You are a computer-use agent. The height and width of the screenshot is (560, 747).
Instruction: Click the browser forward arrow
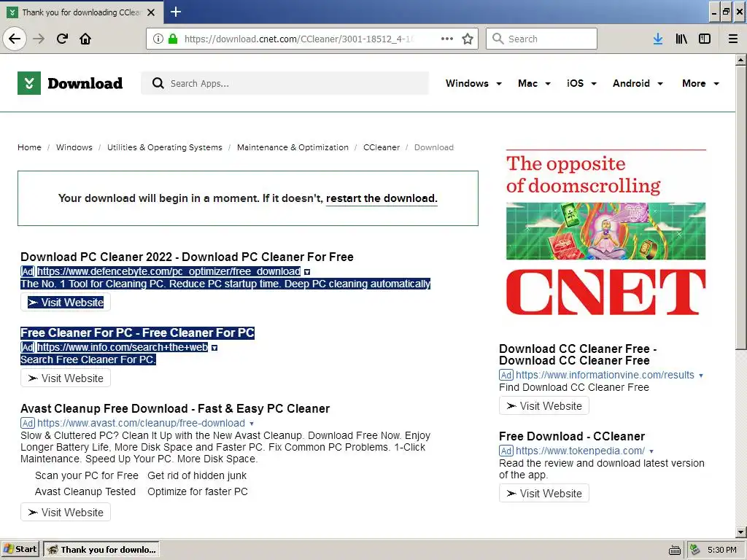point(39,39)
